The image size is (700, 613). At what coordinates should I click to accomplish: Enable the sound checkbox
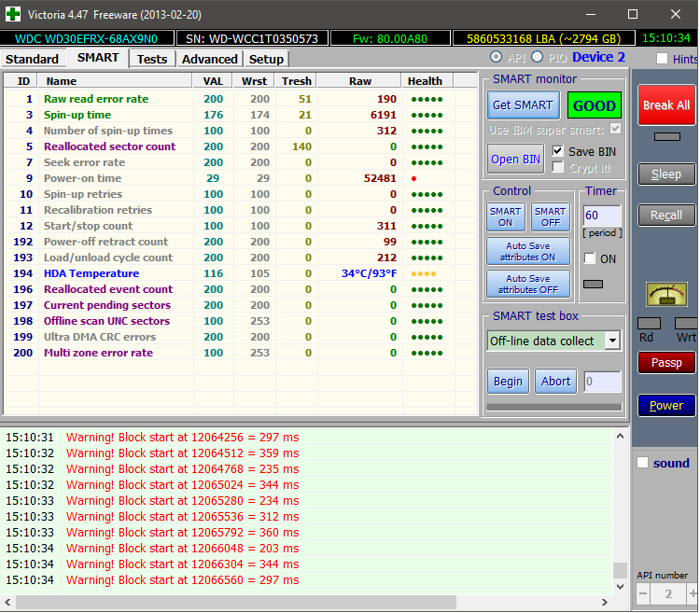click(x=642, y=463)
